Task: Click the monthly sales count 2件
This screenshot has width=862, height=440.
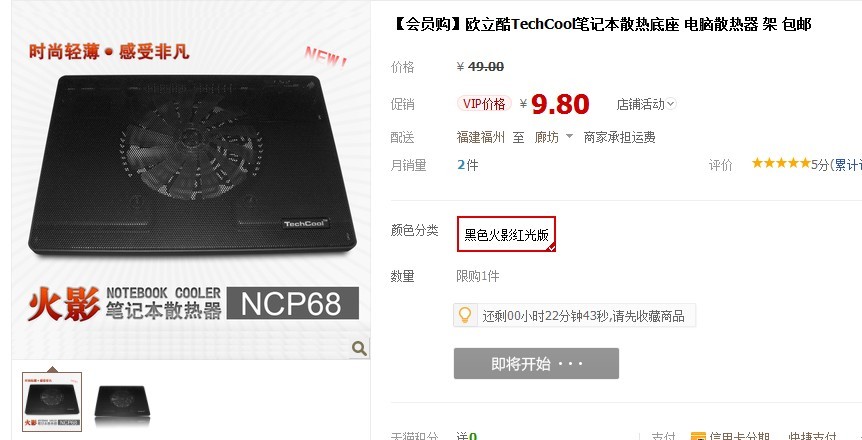Action: pyautogui.click(x=467, y=165)
